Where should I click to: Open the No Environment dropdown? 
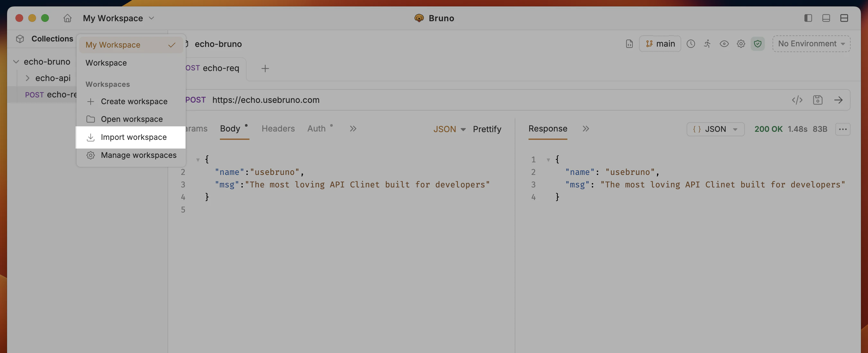click(x=811, y=43)
